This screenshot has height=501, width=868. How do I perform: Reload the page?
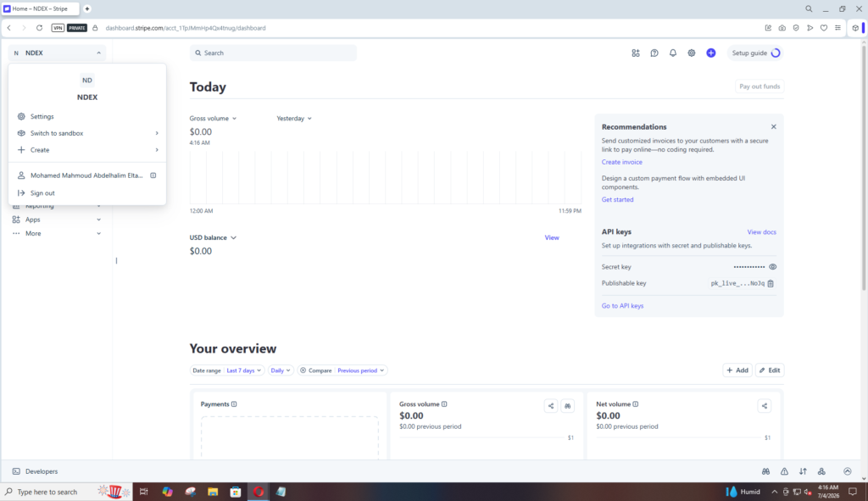pos(39,28)
